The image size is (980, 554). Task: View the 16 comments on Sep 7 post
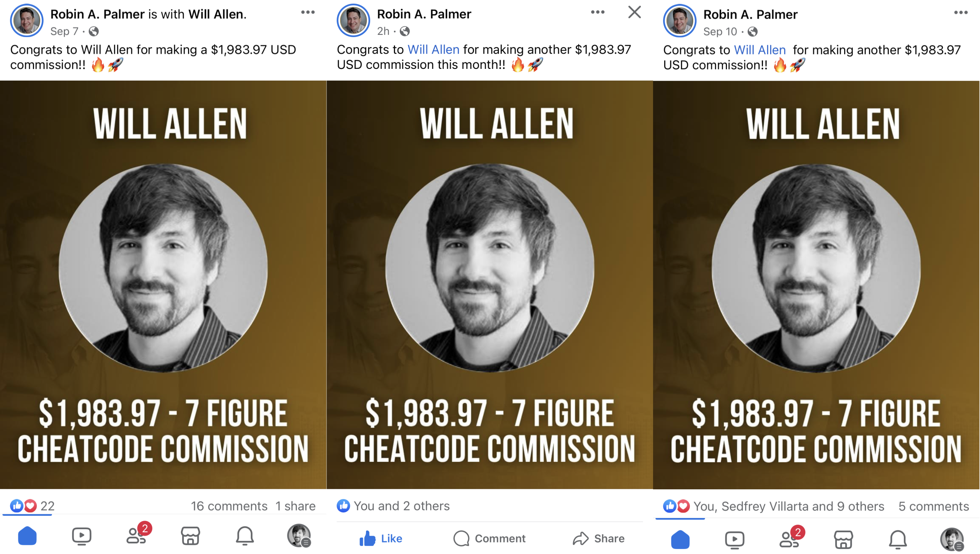click(229, 506)
